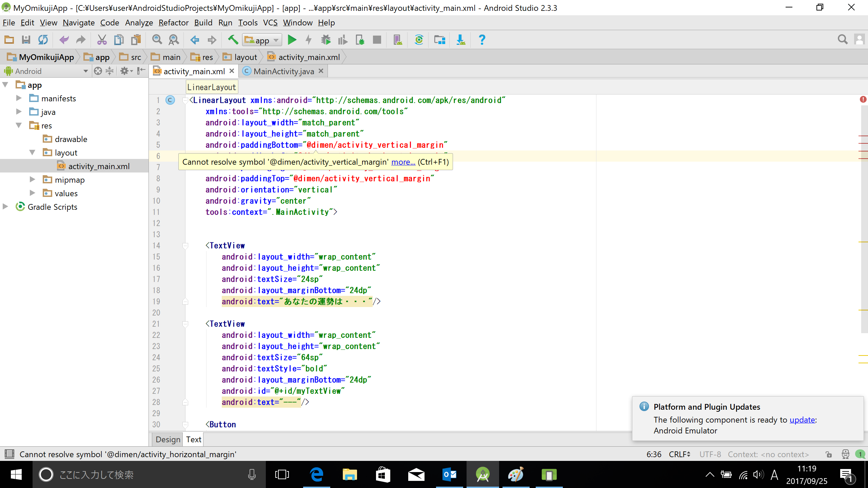
Task: Click the red error indicator in editor
Action: (863, 99)
